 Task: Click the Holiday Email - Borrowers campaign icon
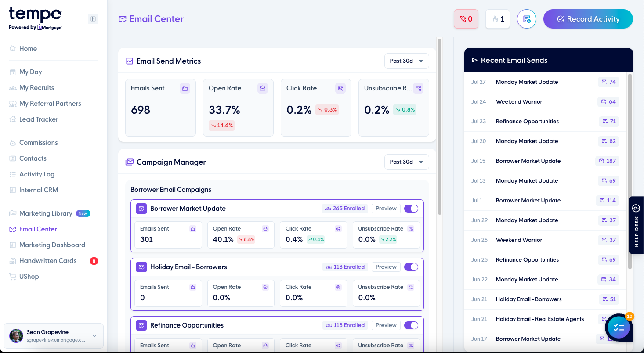pyautogui.click(x=141, y=267)
